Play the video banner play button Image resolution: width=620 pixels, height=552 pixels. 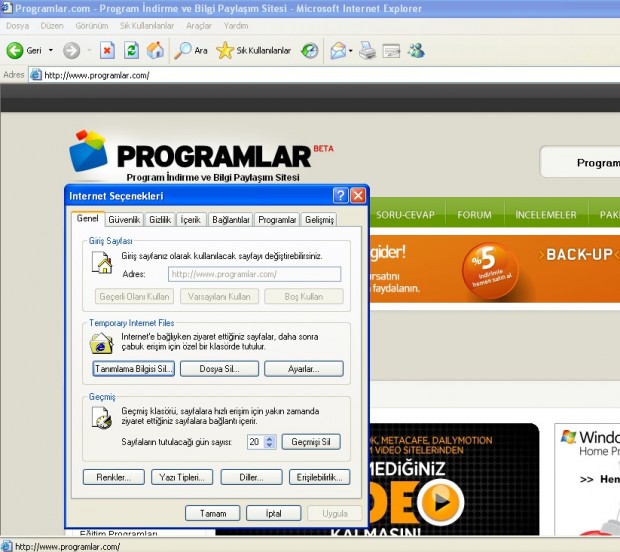pos(440,502)
